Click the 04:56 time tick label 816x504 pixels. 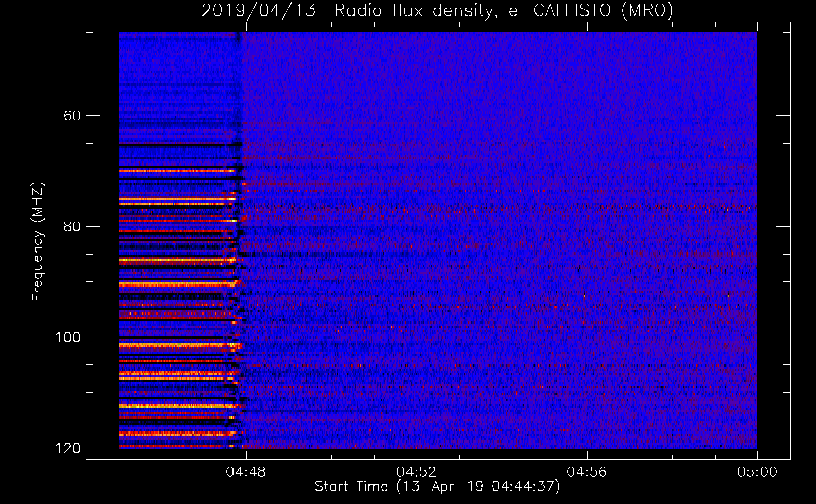coord(587,472)
